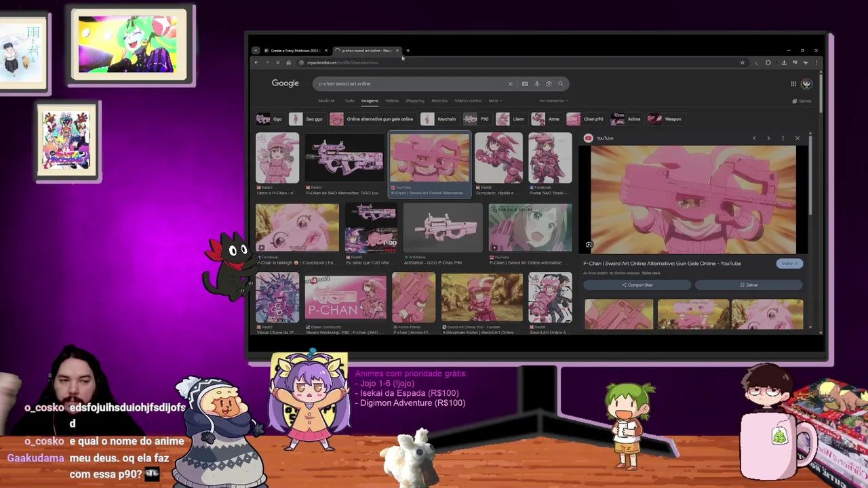The width and height of the screenshot is (868, 488).
Task: Stop the page from loading
Action: pyautogui.click(x=278, y=62)
